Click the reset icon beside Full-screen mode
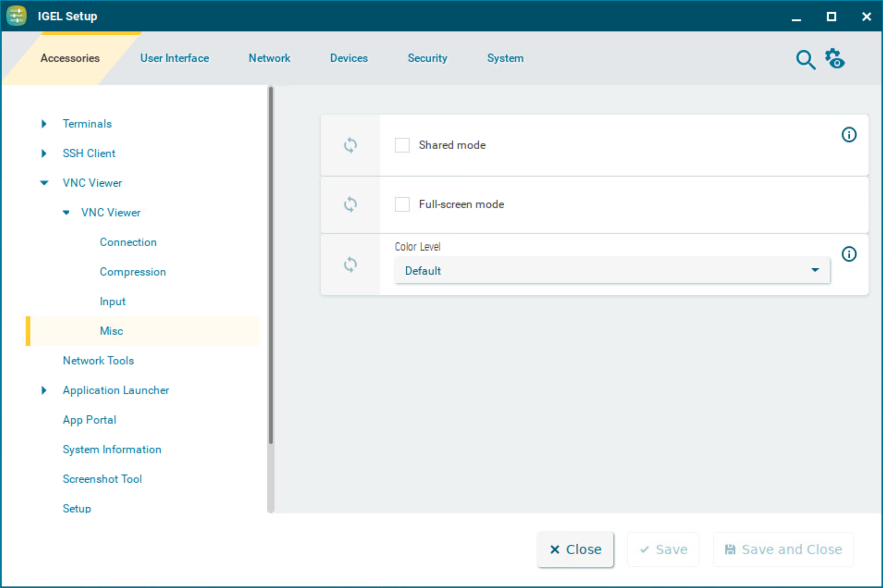 [x=350, y=204]
